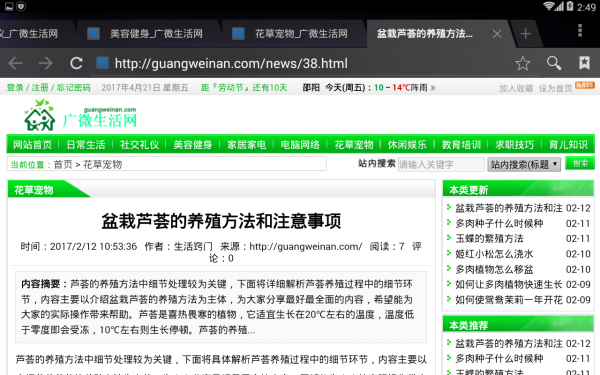Open the source link http://guangweinan.com/
The width and height of the screenshot is (600, 375).
(x=305, y=246)
